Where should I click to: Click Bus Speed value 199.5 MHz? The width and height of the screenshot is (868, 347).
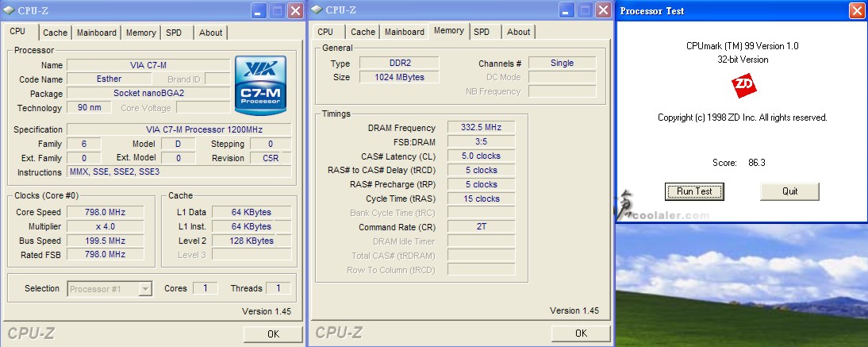(x=106, y=241)
